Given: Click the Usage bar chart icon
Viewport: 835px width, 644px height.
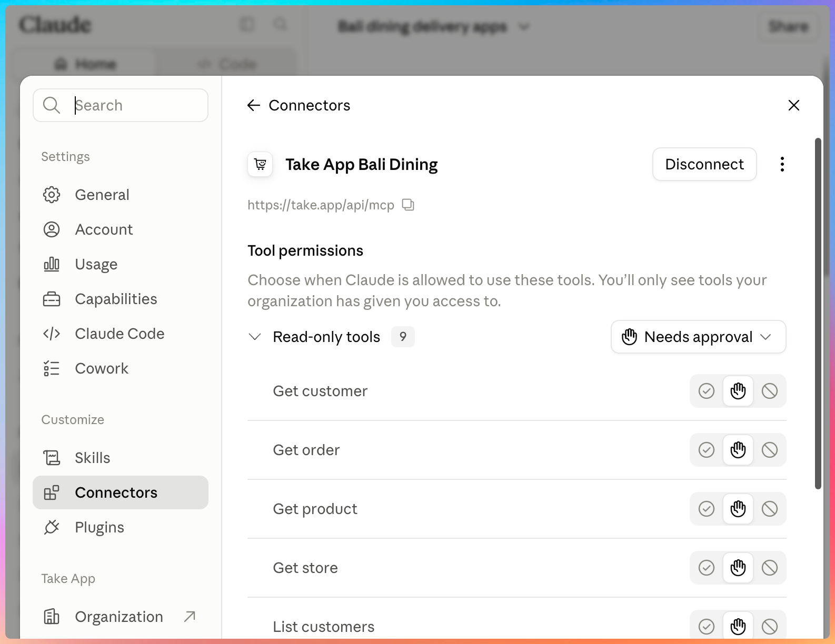Looking at the screenshot, I should (x=52, y=264).
